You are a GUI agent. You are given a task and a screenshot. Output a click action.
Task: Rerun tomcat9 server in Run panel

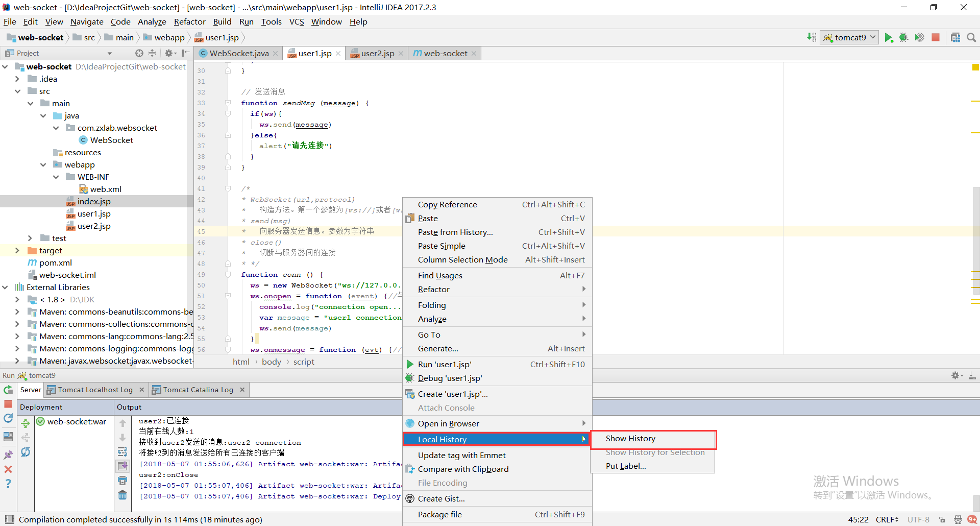click(8, 390)
